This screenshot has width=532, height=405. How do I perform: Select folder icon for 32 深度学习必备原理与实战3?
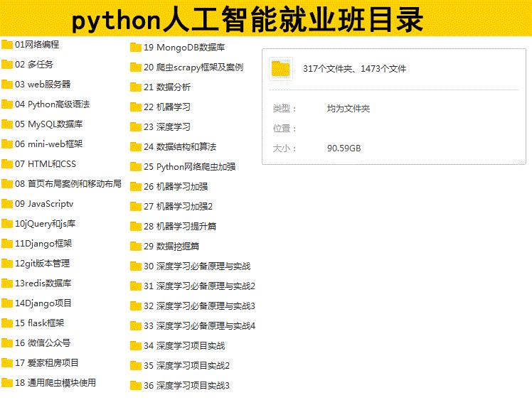click(136, 306)
